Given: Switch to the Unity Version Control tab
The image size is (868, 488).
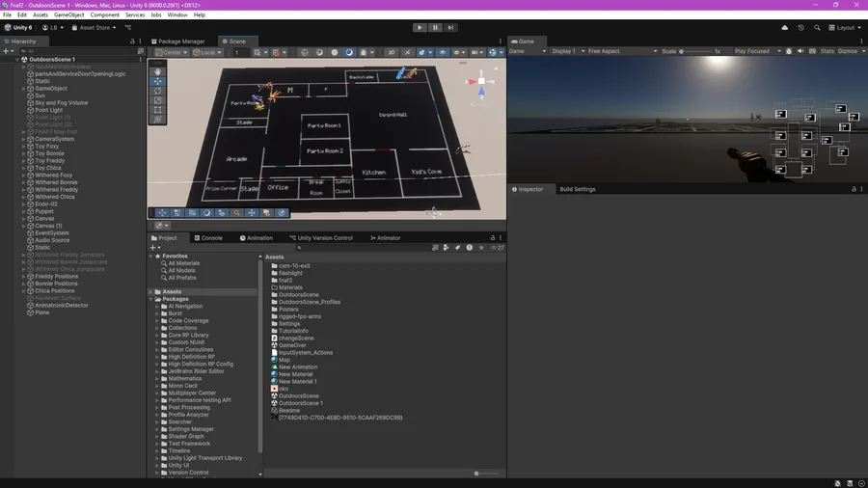Looking at the screenshot, I should 321,238.
